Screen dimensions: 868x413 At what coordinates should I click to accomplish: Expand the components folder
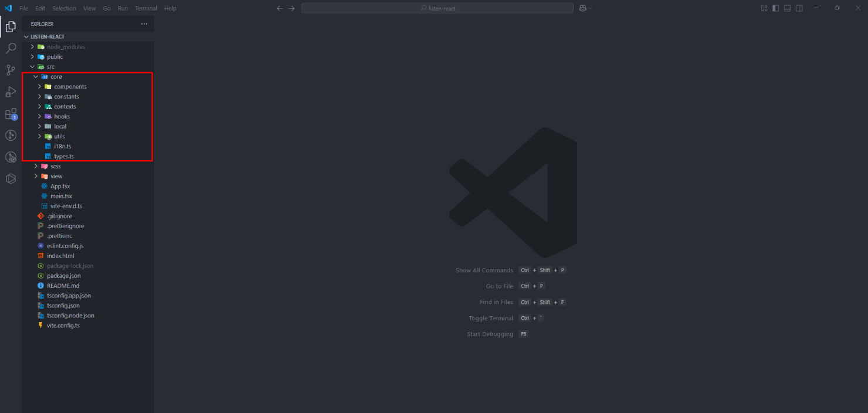click(x=70, y=87)
